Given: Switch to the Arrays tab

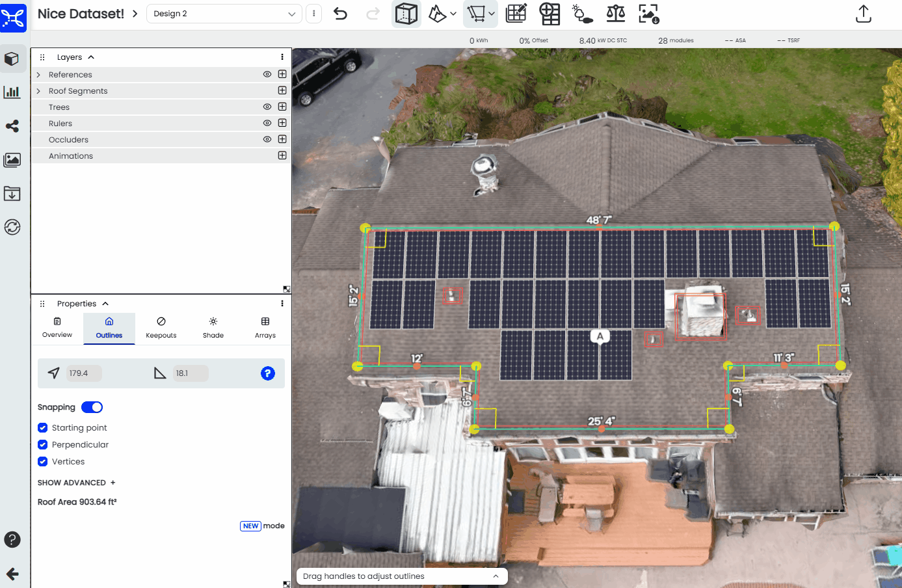Looking at the screenshot, I should (265, 328).
